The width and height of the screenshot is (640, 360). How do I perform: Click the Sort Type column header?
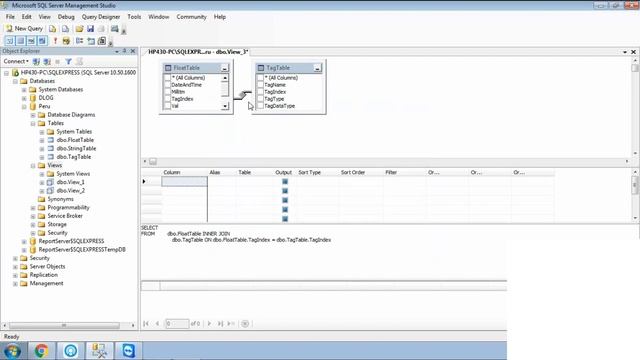point(309,173)
